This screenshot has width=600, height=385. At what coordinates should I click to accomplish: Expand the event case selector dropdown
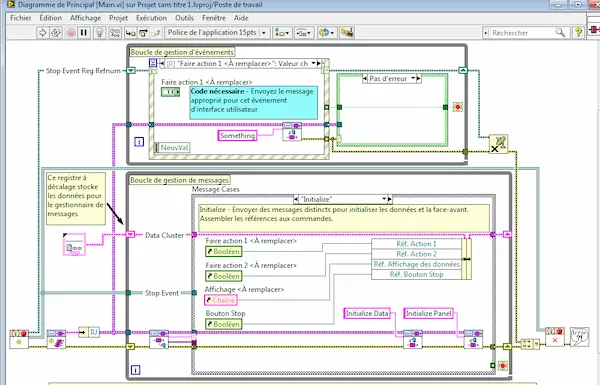[313, 63]
